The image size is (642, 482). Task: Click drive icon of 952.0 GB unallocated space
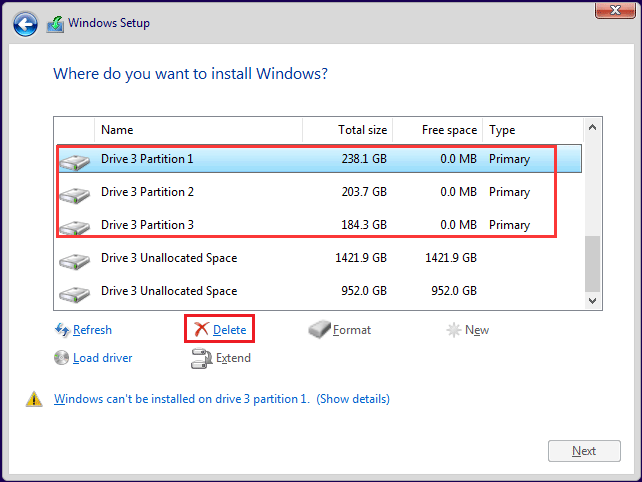(75, 294)
